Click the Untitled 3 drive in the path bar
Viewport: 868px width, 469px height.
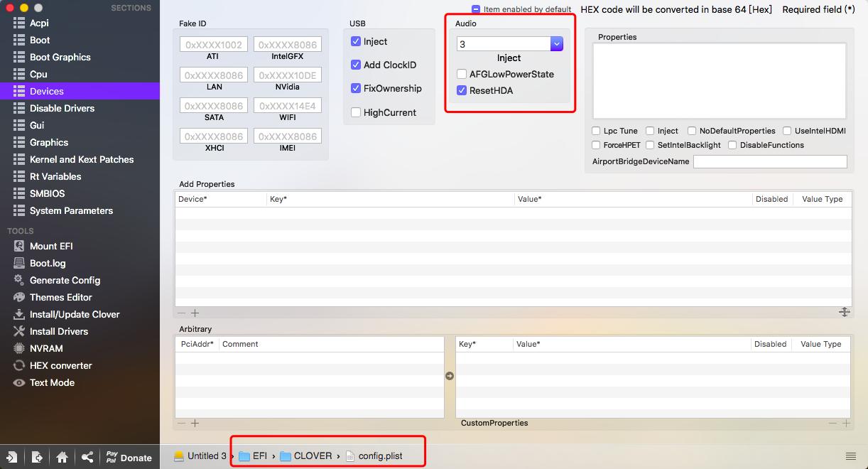[200, 456]
